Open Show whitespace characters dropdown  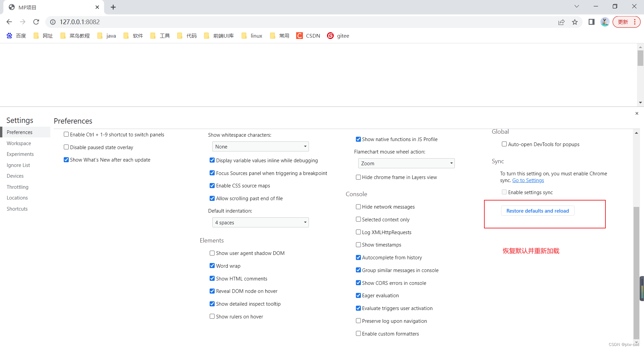(x=260, y=146)
